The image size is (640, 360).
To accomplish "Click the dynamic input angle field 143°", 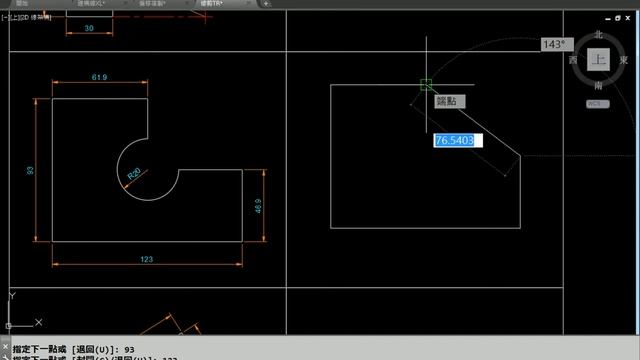I will 557,44.
